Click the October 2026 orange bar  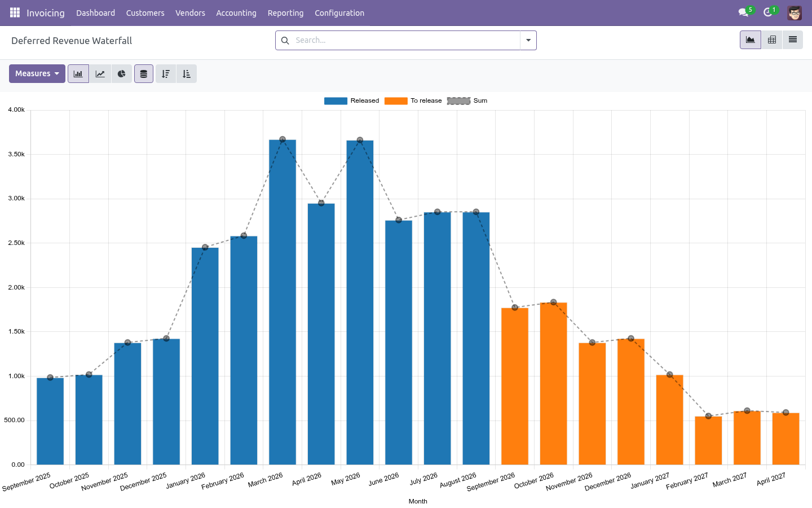[x=554, y=384]
